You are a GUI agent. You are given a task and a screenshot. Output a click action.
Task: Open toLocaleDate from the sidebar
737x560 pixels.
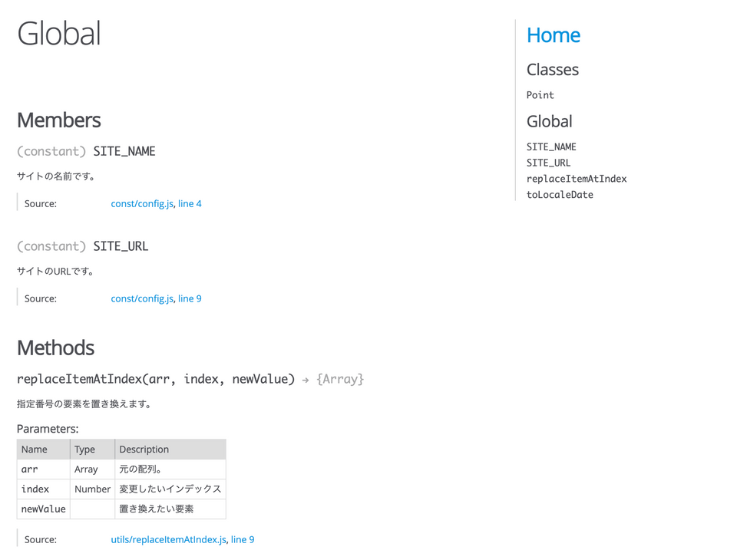(559, 195)
